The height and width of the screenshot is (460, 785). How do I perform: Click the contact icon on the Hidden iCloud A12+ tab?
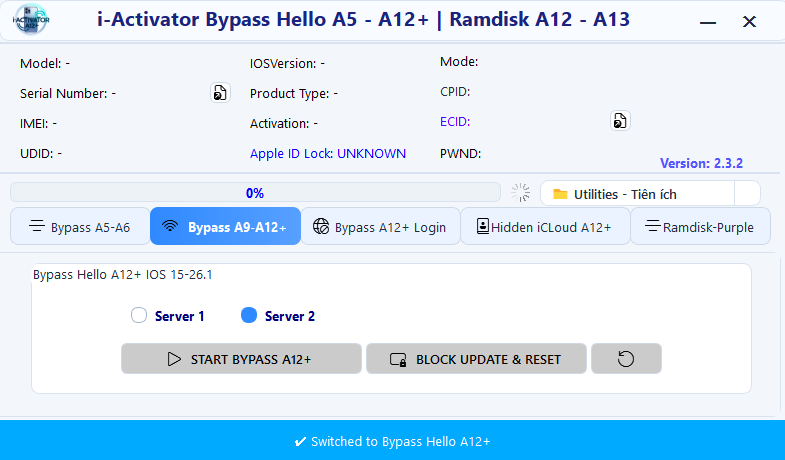(x=483, y=226)
